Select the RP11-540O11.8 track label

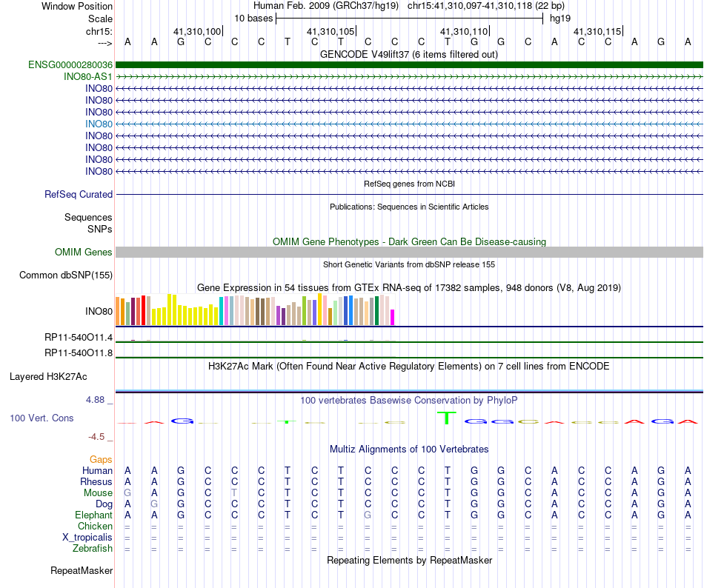point(79,353)
